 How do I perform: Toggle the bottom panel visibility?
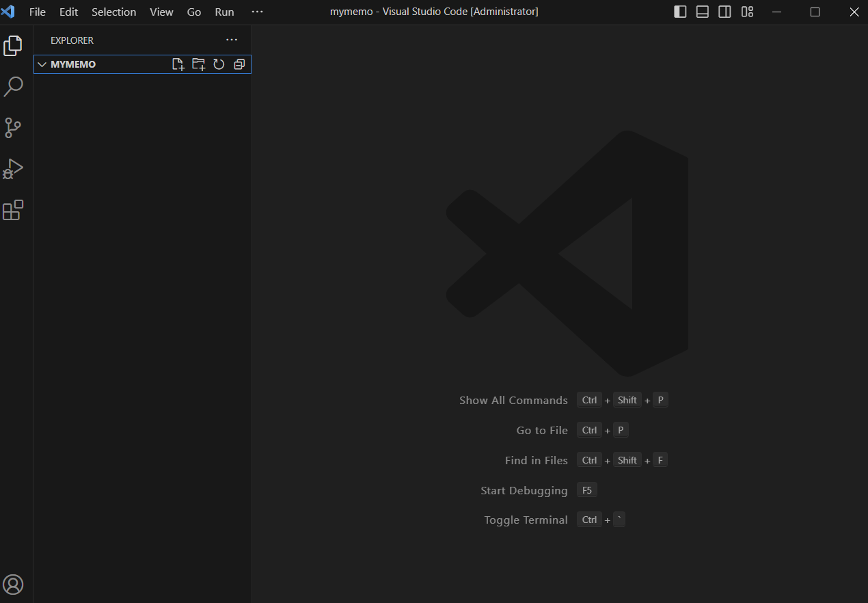pos(703,12)
